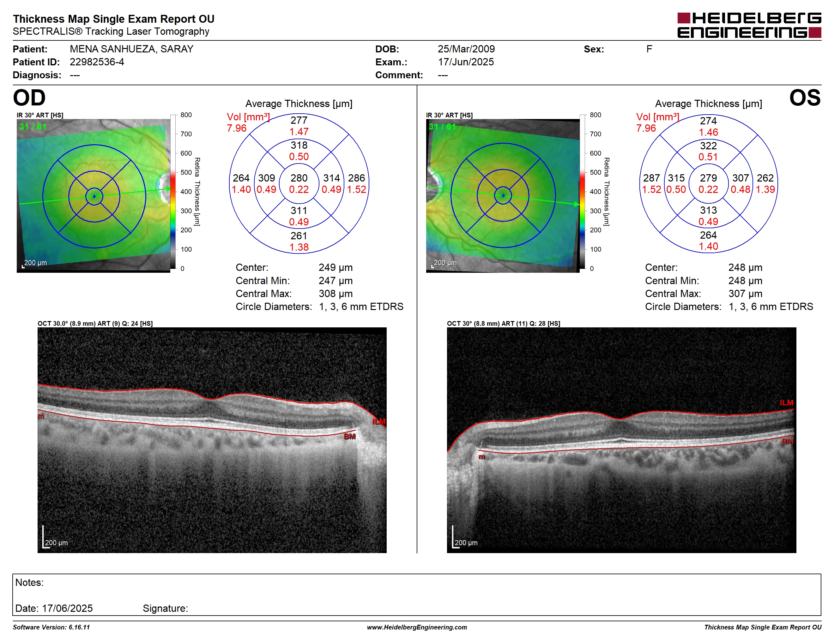
Task: Click the OS inner sector value '315'
Action: click(x=676, y=178)
